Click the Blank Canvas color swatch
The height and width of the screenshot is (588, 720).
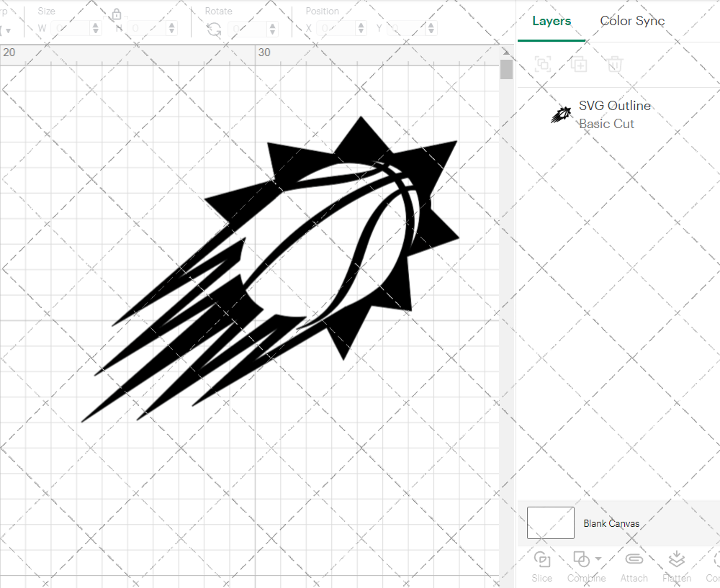click(550, 523)
